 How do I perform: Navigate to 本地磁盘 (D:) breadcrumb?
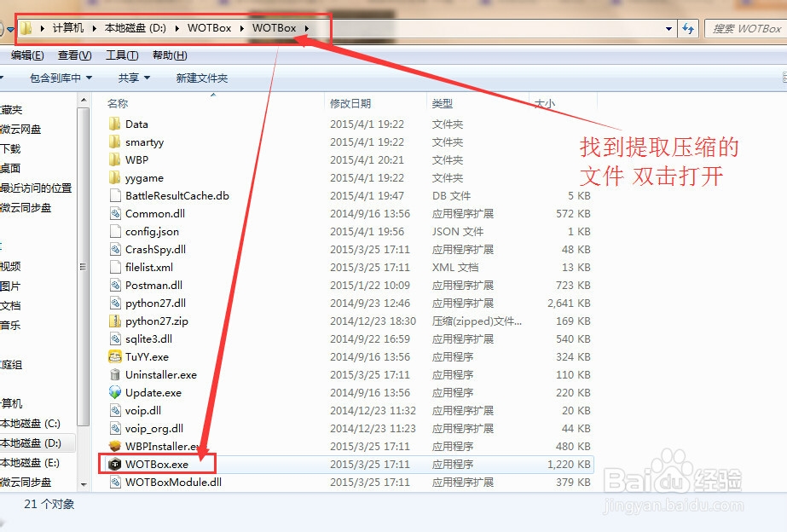click(135, 28)
